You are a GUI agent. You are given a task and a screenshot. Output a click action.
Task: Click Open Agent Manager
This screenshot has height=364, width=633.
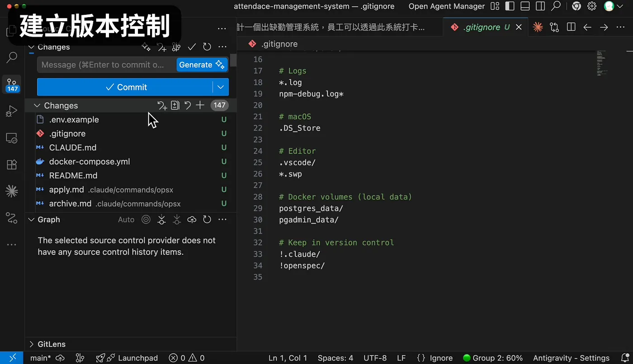(447, 6)
